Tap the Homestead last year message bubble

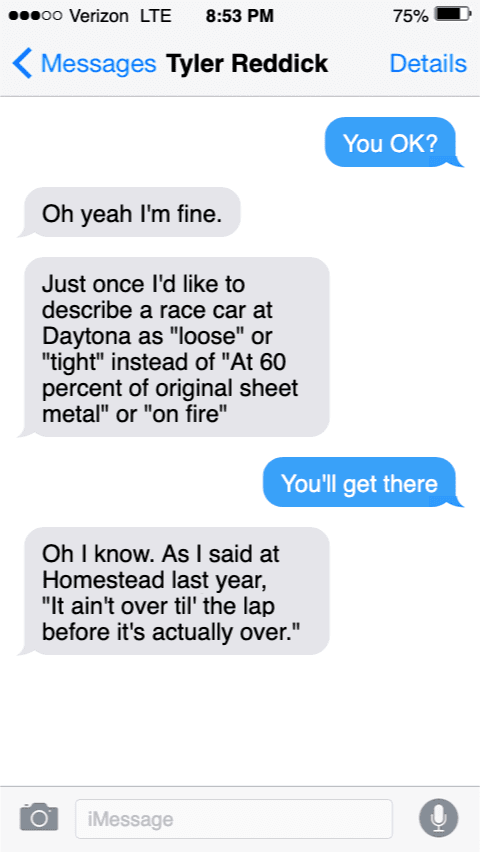tap(176, 591)
